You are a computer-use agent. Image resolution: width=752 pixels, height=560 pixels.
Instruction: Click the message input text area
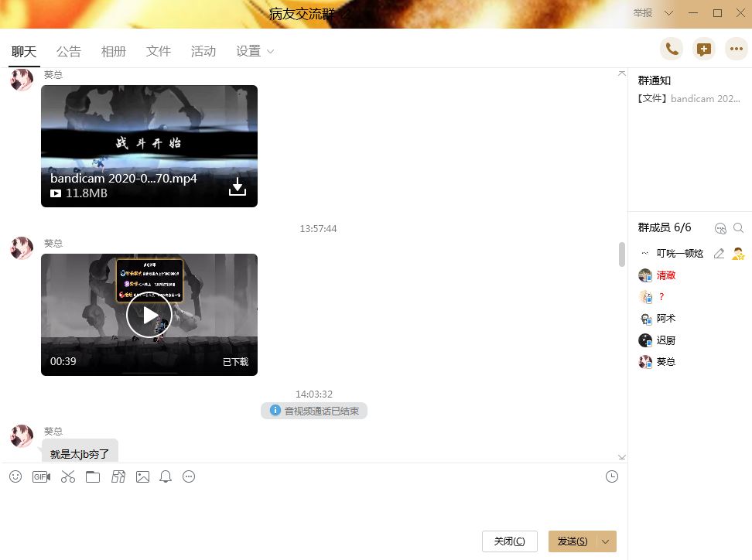(x=314, y=507)
